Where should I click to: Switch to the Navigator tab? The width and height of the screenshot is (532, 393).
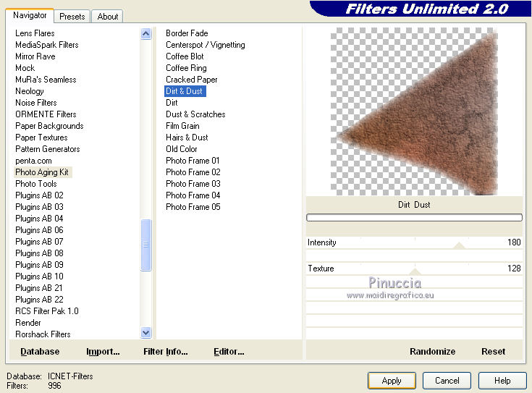(x=30, y=15)
